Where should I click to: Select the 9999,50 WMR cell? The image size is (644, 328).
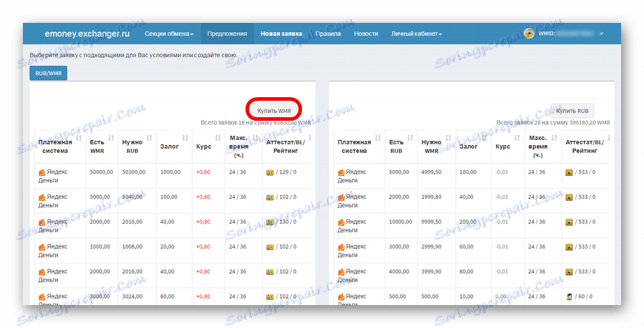click(x=431, y=222)
